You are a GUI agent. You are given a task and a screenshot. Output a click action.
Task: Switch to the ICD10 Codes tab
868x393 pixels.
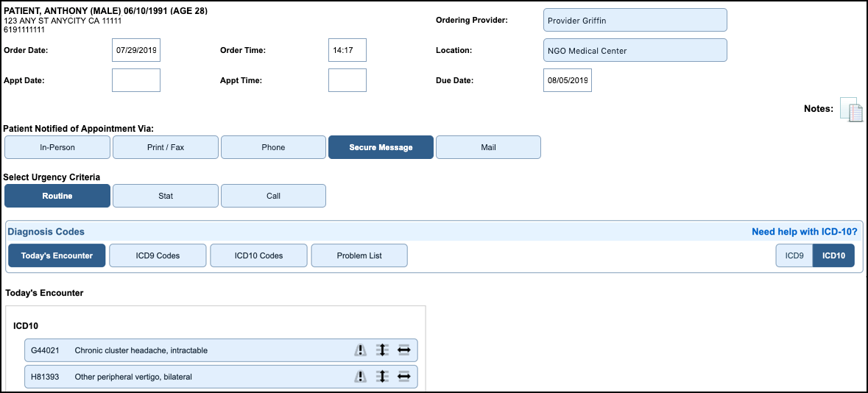(x=258, y=255)
